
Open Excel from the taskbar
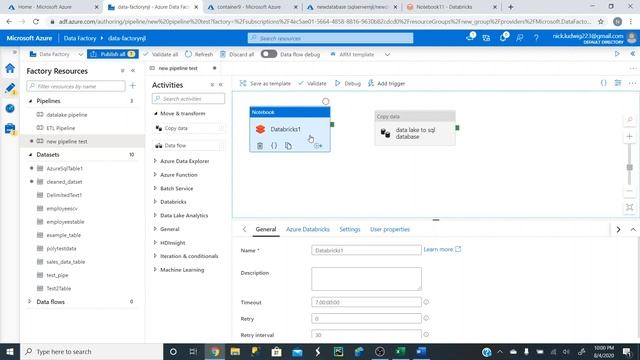click(400, 351)
